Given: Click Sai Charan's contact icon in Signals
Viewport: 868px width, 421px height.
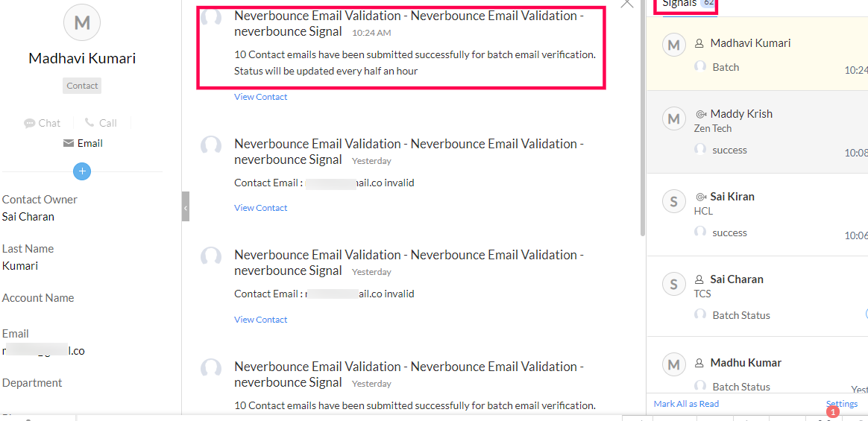Looking at the screenshot, I should [700, 279].
